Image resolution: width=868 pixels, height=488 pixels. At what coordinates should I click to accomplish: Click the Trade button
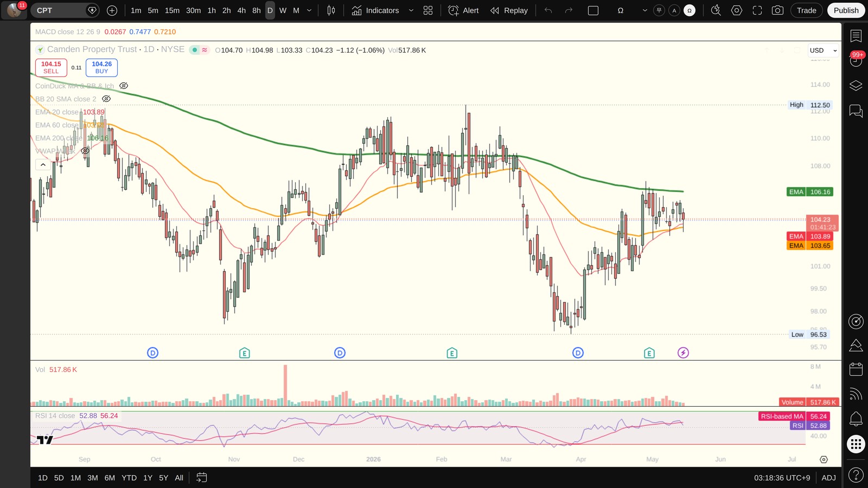806,10
